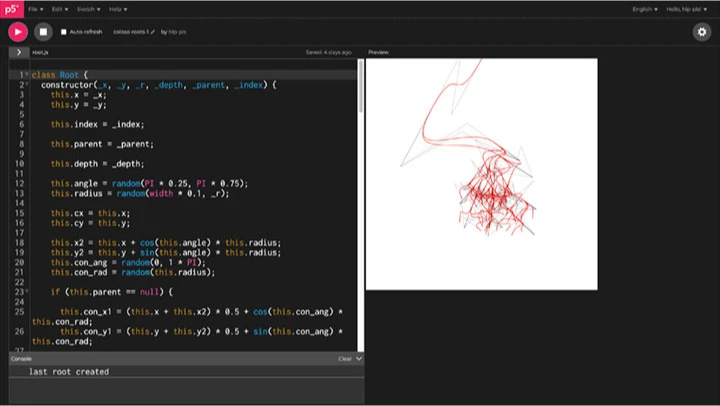Viewport: 720px width, 406px height.
Task: Open the Sketch menu
Action: [x=88, y=9]
